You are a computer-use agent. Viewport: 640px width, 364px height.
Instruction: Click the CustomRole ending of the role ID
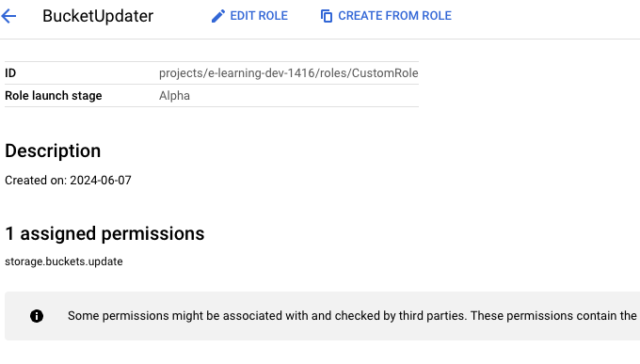[385, 73]
